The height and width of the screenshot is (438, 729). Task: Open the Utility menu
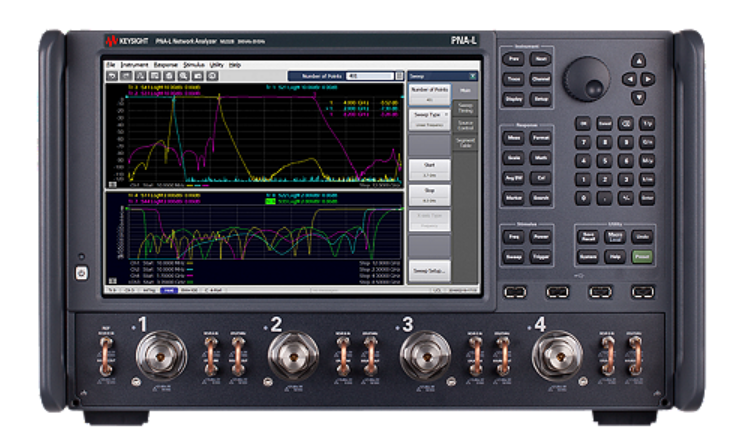216,65
